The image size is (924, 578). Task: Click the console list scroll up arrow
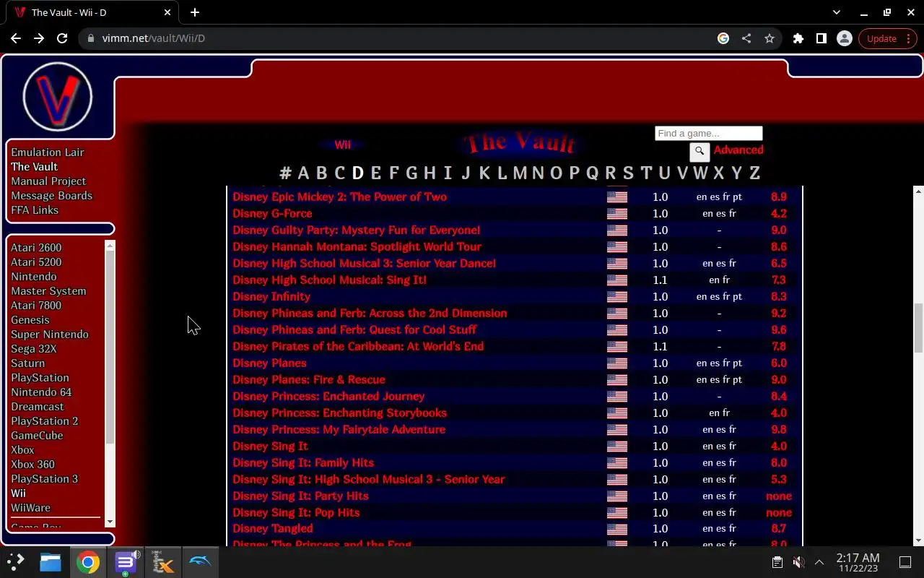coord(110,246)
